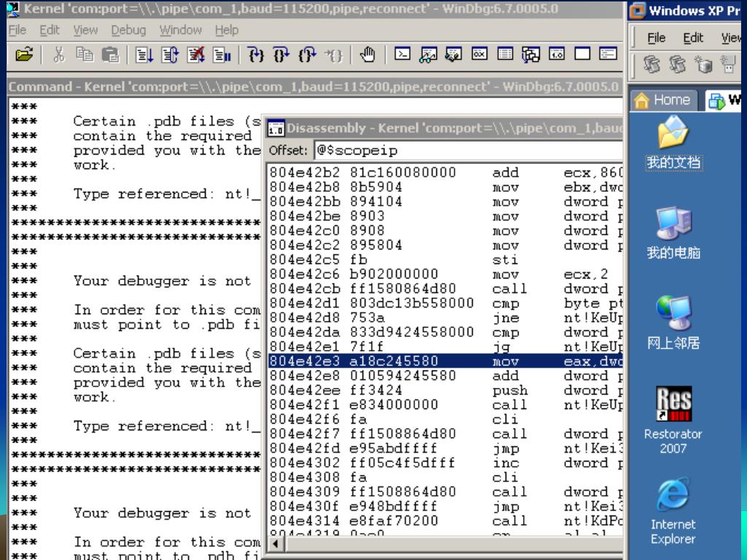Click the Restart debugging toolbar icon
Screen dimensions: 747x560
[169, 55]
